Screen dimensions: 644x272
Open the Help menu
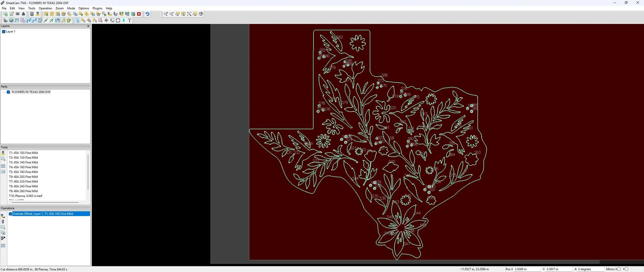click(x=109, y=8)
